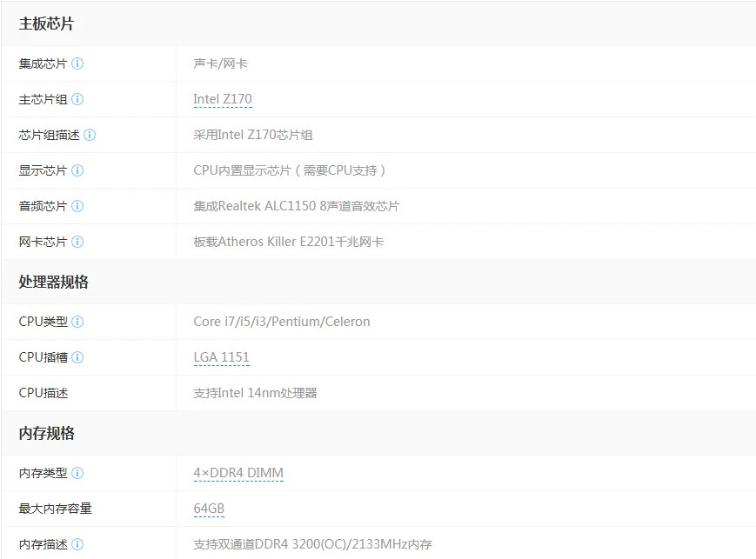
Task: Open the Intel Z170 chipset link
Action: [x=223, y=99]
